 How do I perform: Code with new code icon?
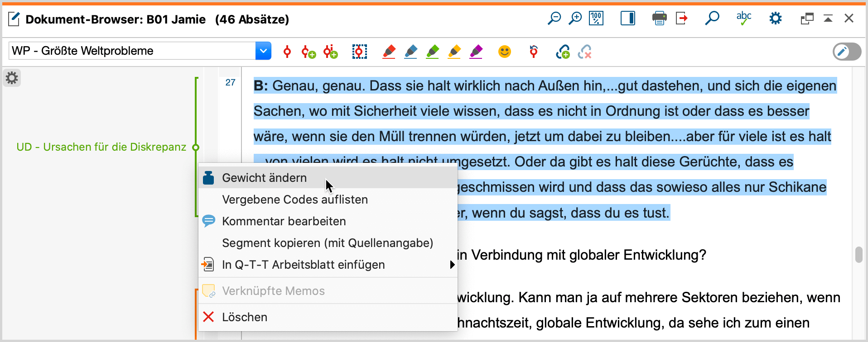pyautogui.click(x=309, y=52)
